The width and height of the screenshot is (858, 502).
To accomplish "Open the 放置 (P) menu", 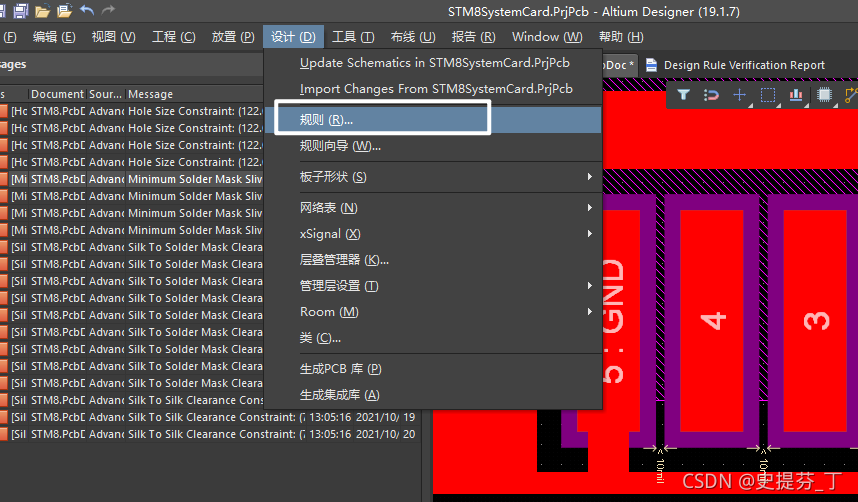I will coord(233,37).
